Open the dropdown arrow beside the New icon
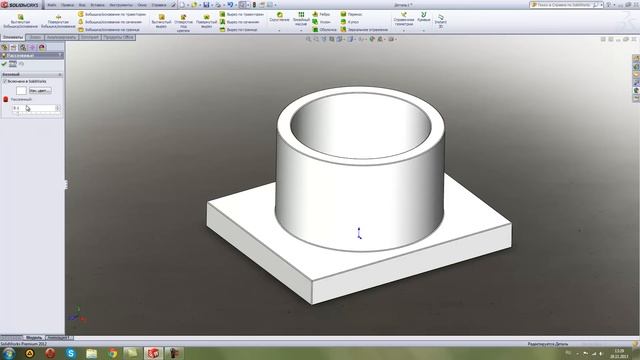Image resolution: width=640 pixels, height=360 pixels. point(188,5)
